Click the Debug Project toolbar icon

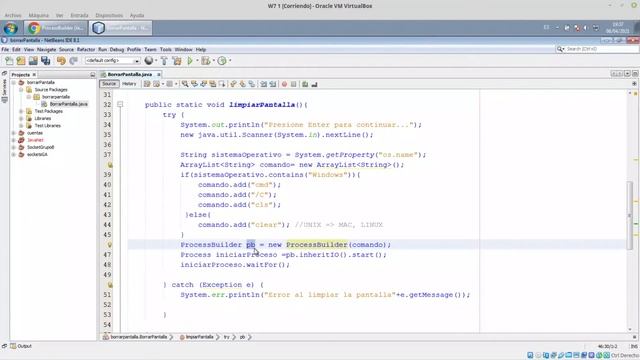(205, 61)
